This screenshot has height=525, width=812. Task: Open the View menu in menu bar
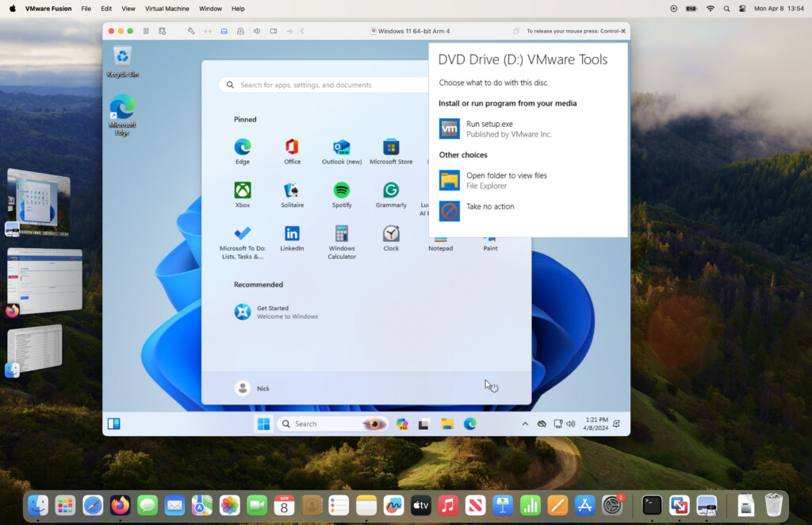(x=128, y=9)
